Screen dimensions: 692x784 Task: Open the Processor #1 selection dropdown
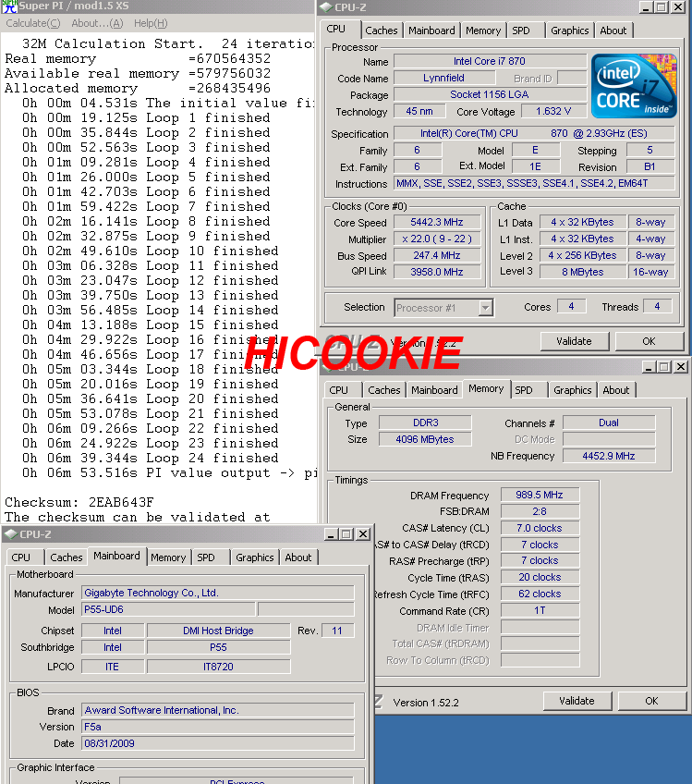point(485,308)
